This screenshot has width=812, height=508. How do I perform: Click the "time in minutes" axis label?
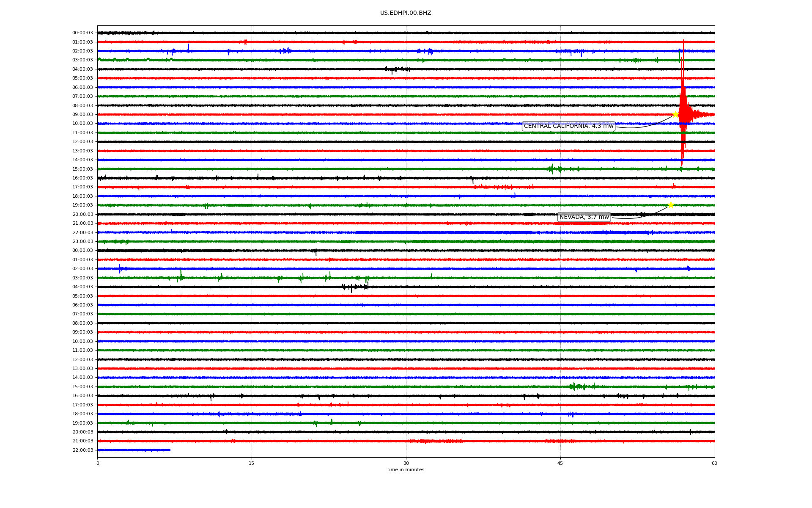tap(406, 470)
